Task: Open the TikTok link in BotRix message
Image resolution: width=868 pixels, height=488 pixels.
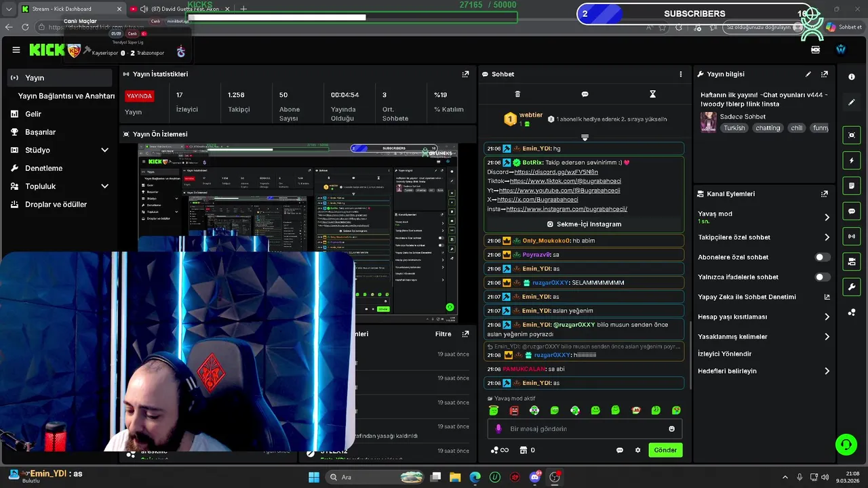Action: pos(565,181)
